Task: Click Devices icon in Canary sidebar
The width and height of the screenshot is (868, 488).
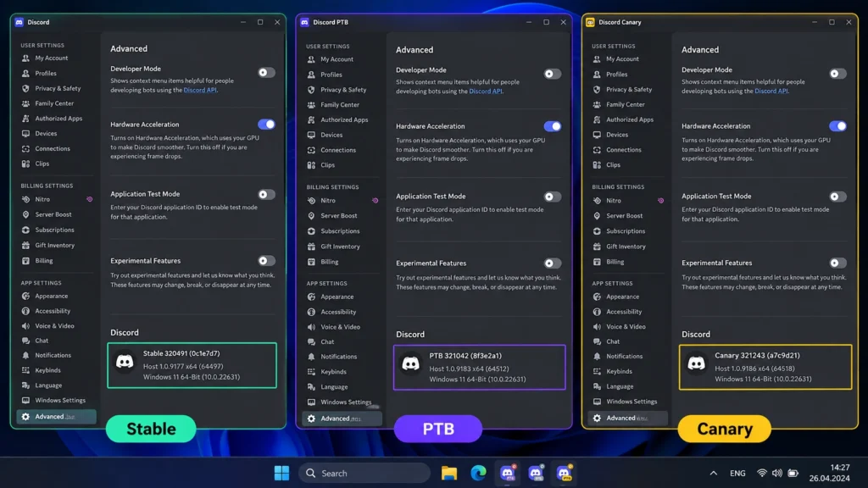Action: click(x=597, y=135)
